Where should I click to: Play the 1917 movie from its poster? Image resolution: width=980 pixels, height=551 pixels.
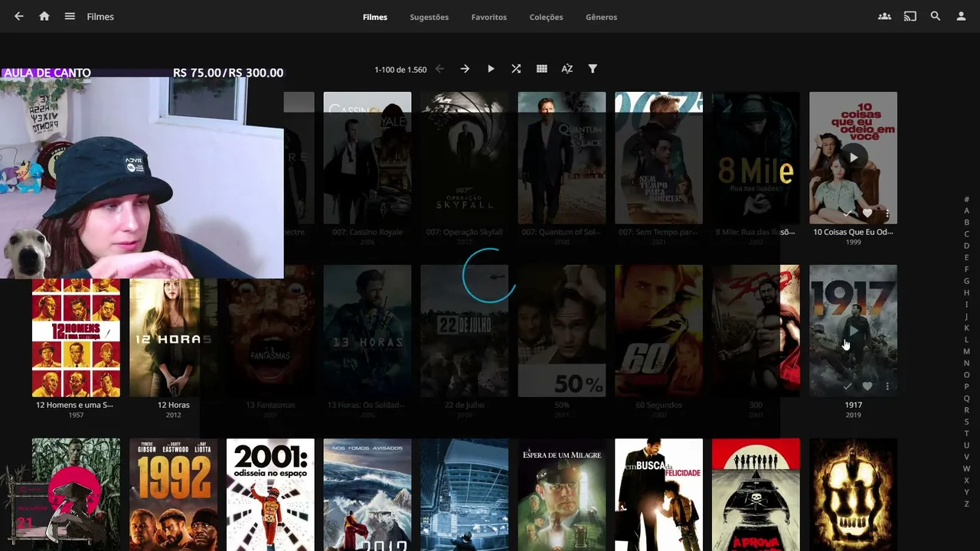point(853,331)
